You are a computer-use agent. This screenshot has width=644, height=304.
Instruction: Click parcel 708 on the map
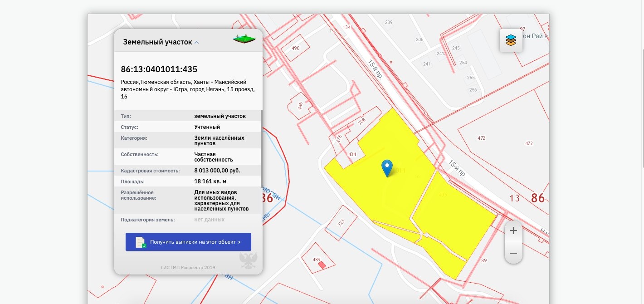362,121
